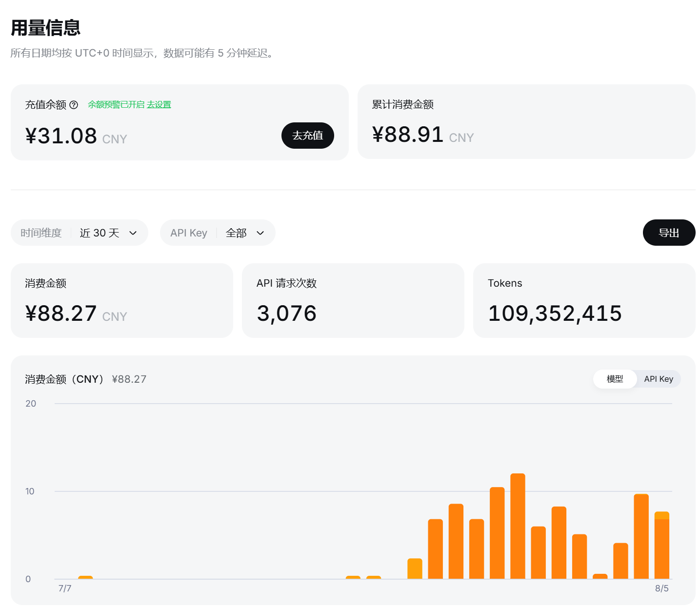This screenshot has height=607, width=700.
Task: Click the last bar at 8/5
Action: (662, 545)
